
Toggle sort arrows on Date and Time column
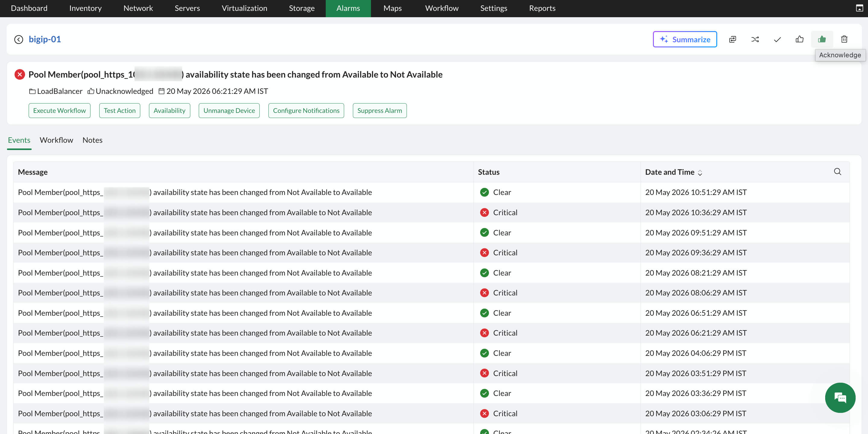[x=700, y=173]
